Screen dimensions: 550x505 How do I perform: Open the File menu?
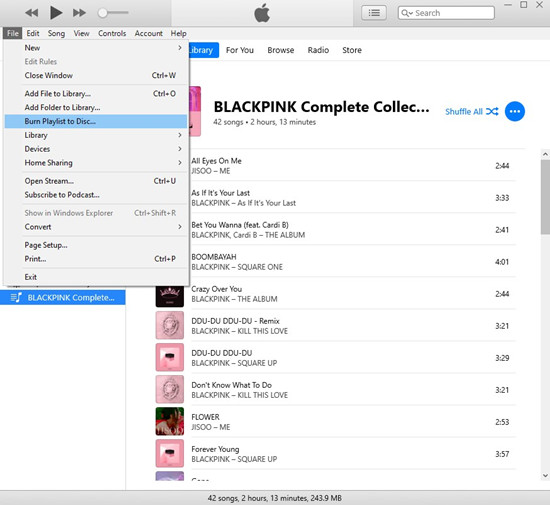click(x=13, y=33)
